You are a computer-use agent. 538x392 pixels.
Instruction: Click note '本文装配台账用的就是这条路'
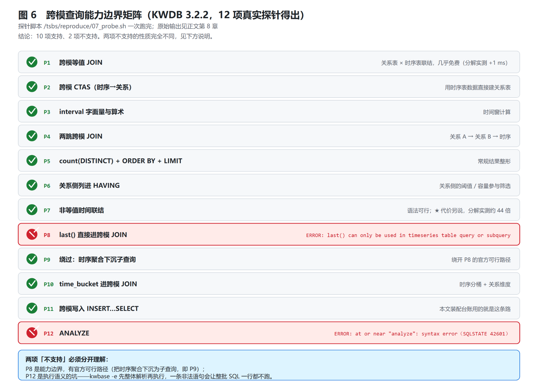475,309
